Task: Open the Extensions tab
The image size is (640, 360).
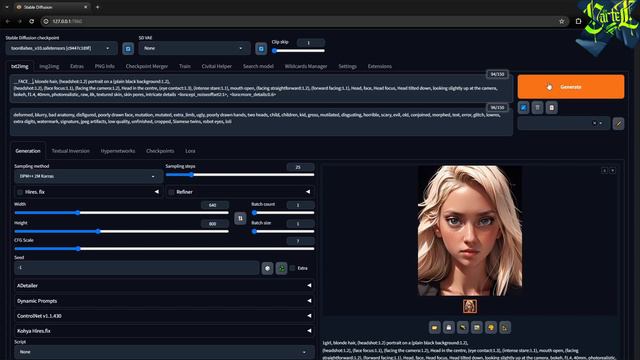Action: (x=380, y=66)
